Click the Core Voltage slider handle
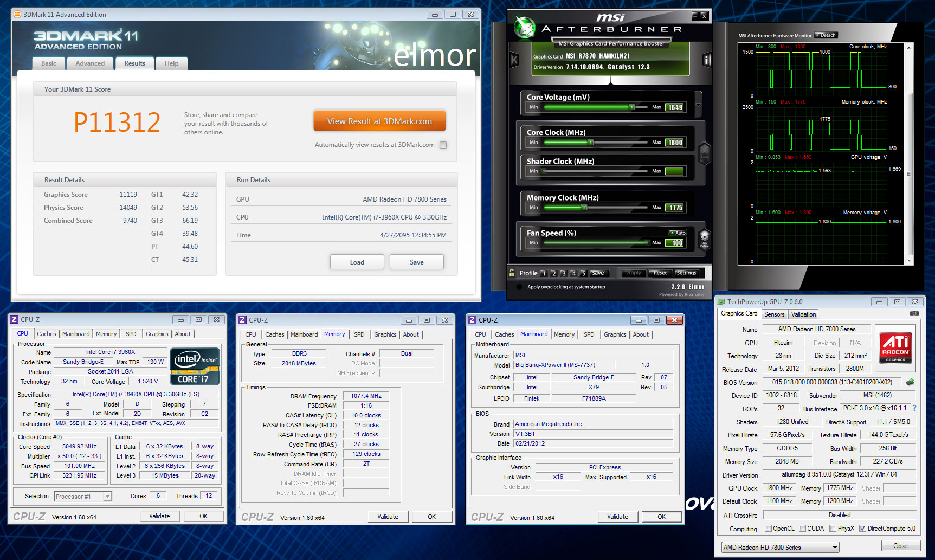The height and width of the screenshot is (560, 935). (x=632, y=107)
